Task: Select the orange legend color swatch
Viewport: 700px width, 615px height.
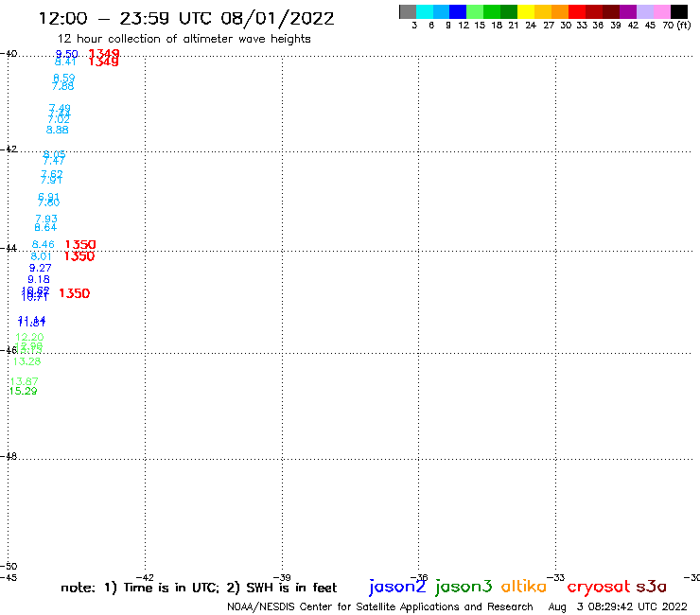Action: click(559, 11)
